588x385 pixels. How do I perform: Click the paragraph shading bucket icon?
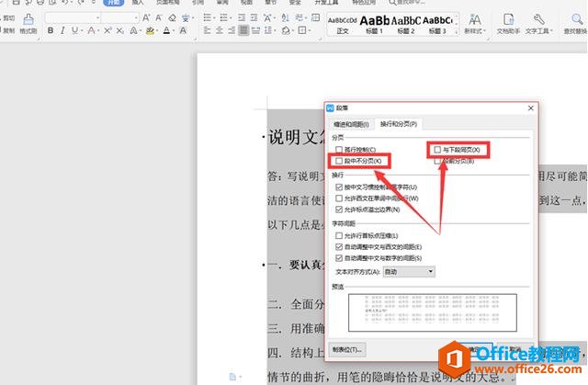[286, 30]
